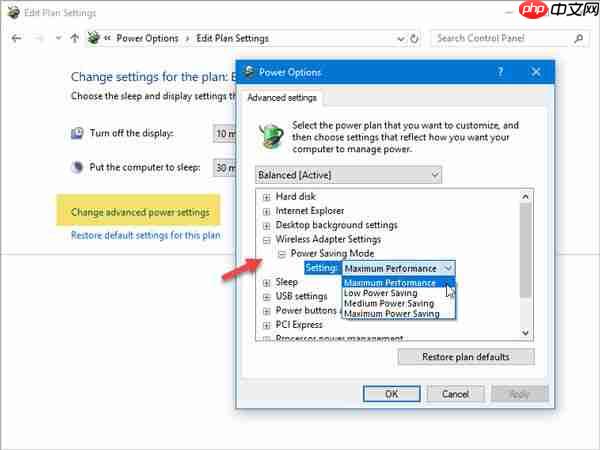Collapse Wireless Adapter Settings node
Viewport: 600px width, 450px height.
pos(267,240)
